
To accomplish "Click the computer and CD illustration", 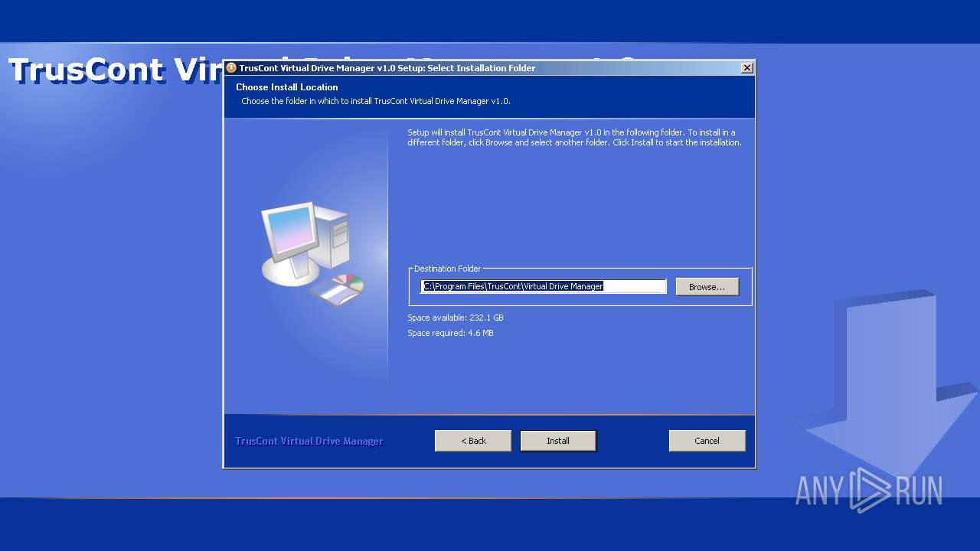I will point(312,255).
